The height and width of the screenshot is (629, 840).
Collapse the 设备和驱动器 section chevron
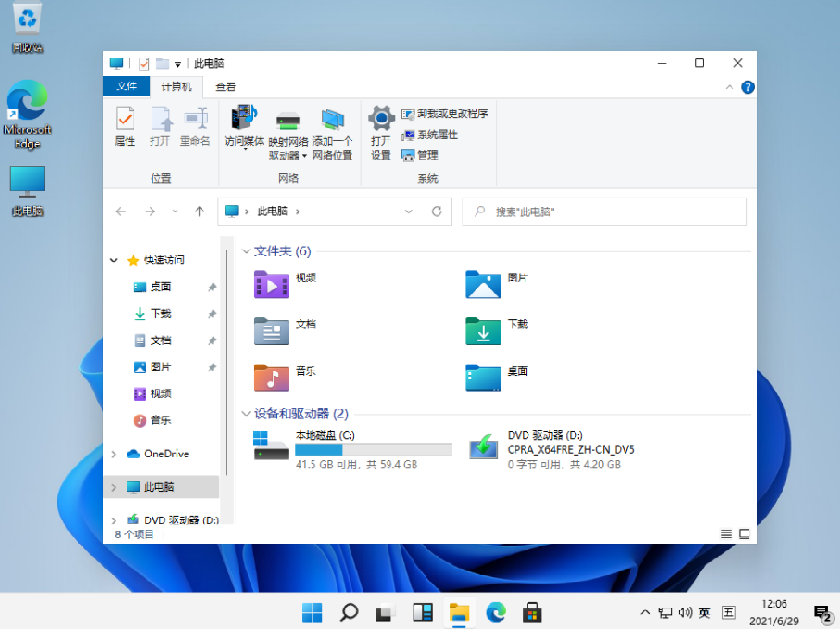coord(245,414)
